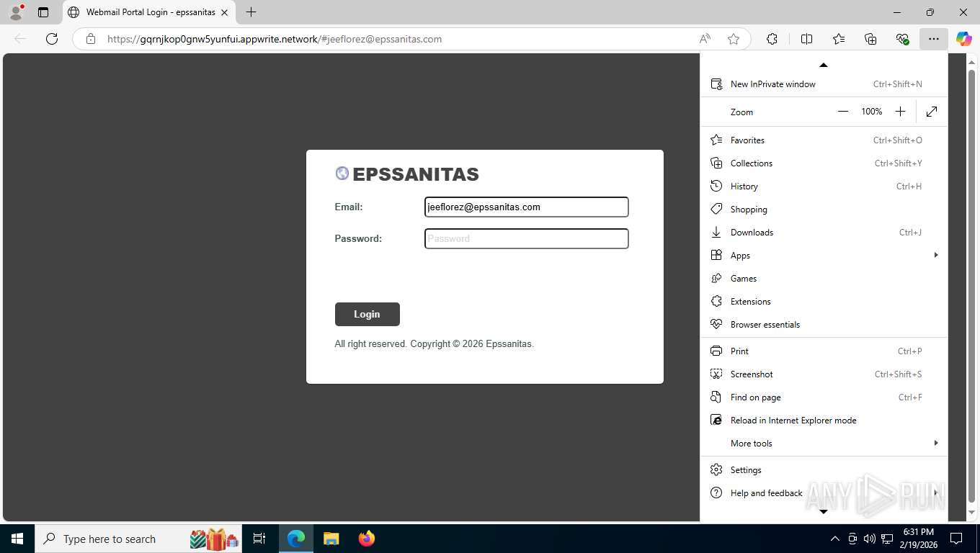The height and width of the screenshot is (553, 980).
Task: Open tab actions menu icon
Action: tap(43, 12)
